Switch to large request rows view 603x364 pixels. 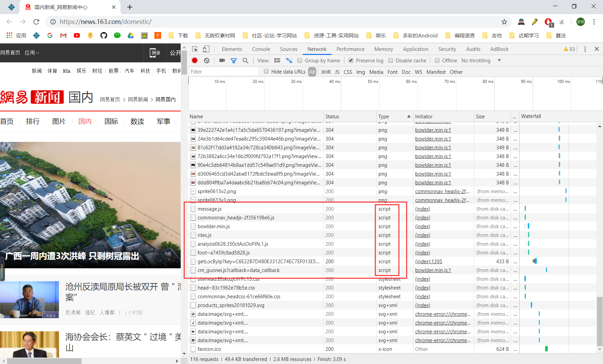pos(277,61)
